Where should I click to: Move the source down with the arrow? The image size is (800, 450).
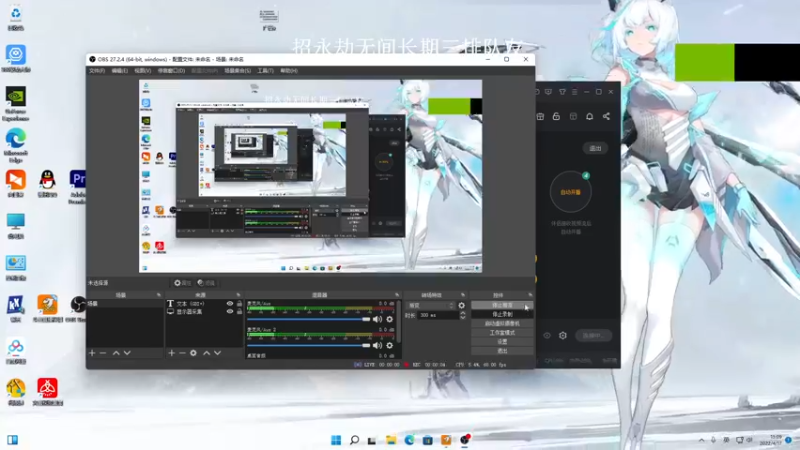[x=217, y=353]
